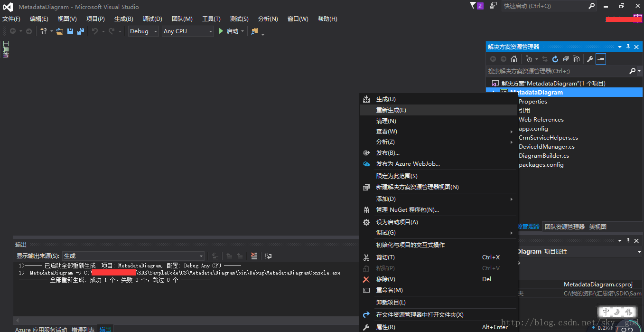The image size is (644, 332).
Task: Click the Save floppy disk icon
Action: pos(70,31)
